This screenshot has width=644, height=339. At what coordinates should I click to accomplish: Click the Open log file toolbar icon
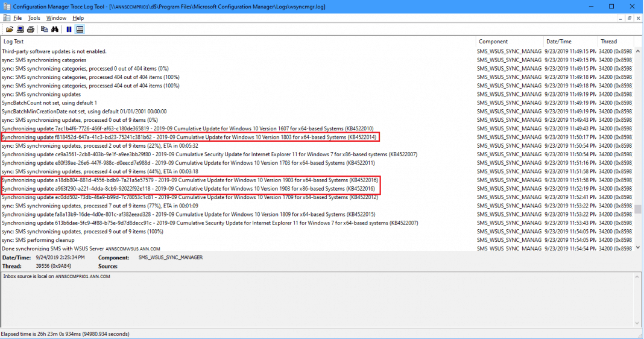coord(10,29)
